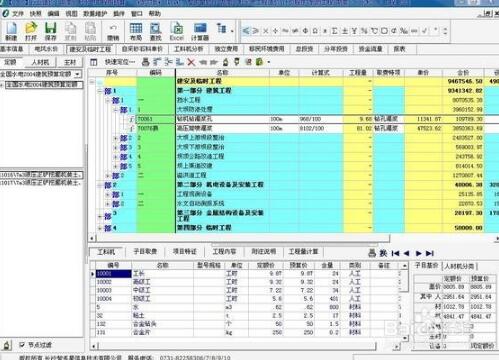Open the 帮助 (Help) menu
The height and width of the screenshot is (360, 499).
[x=155, y=14]
